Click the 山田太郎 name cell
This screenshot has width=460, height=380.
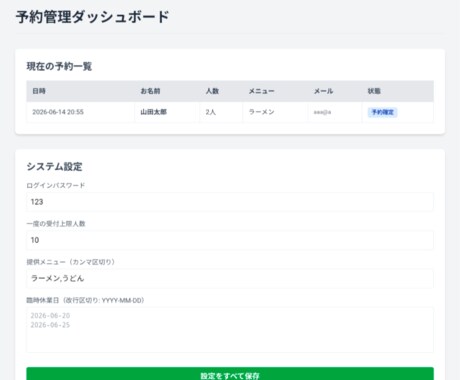coord(167,112)
